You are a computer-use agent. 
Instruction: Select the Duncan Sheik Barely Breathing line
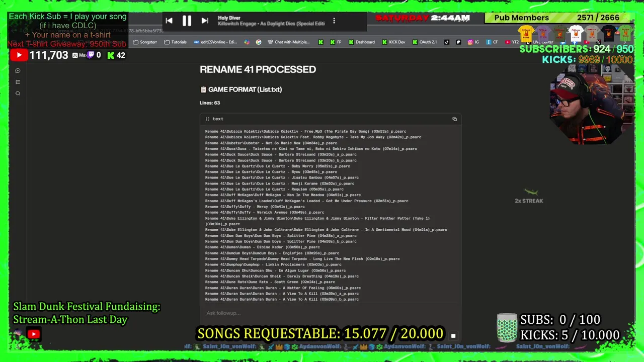[x=282, y=276]
